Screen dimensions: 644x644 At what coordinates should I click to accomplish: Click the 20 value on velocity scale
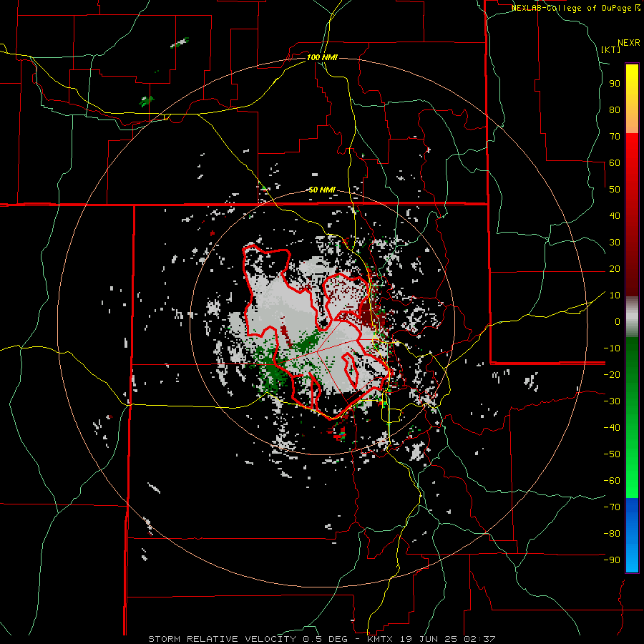coord(615,268)
